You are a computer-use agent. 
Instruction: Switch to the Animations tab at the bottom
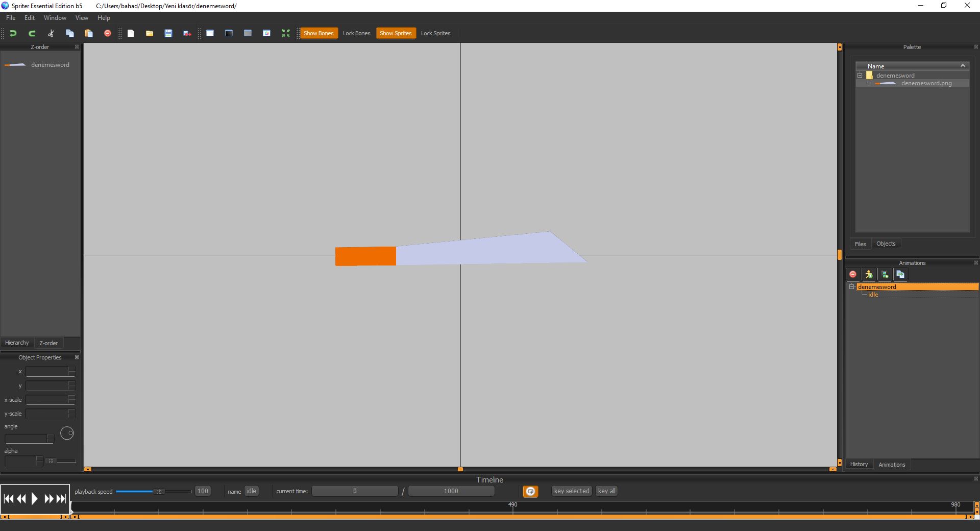pyautogui.click(x=892, y=465)
